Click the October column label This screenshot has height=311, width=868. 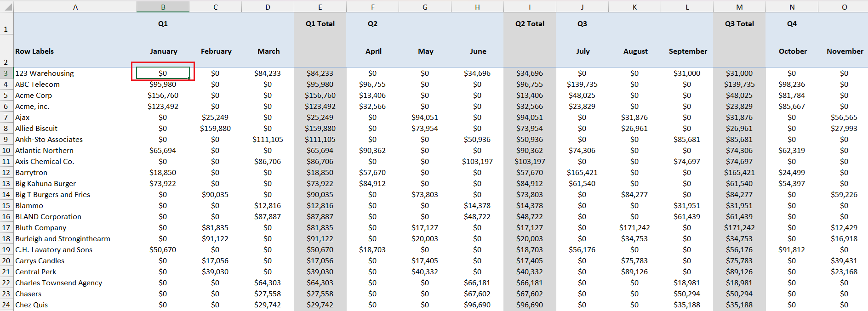tap(793, 51)
